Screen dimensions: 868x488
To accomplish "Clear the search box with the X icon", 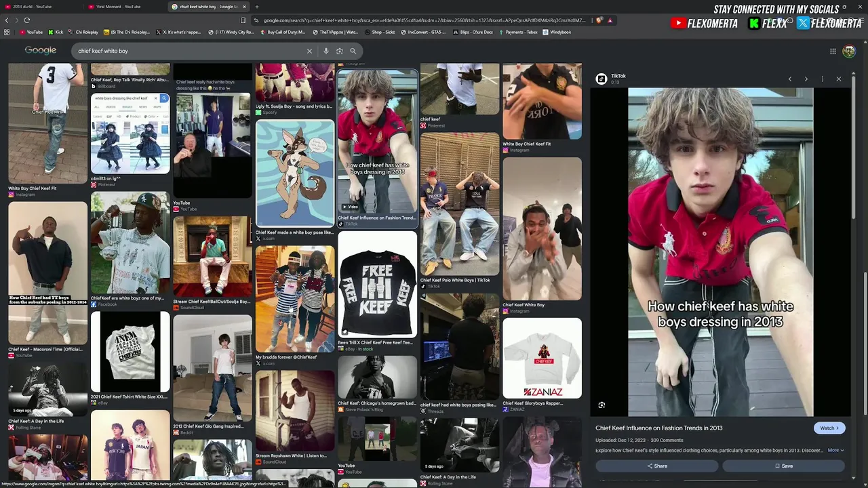I will coord(309,51).
